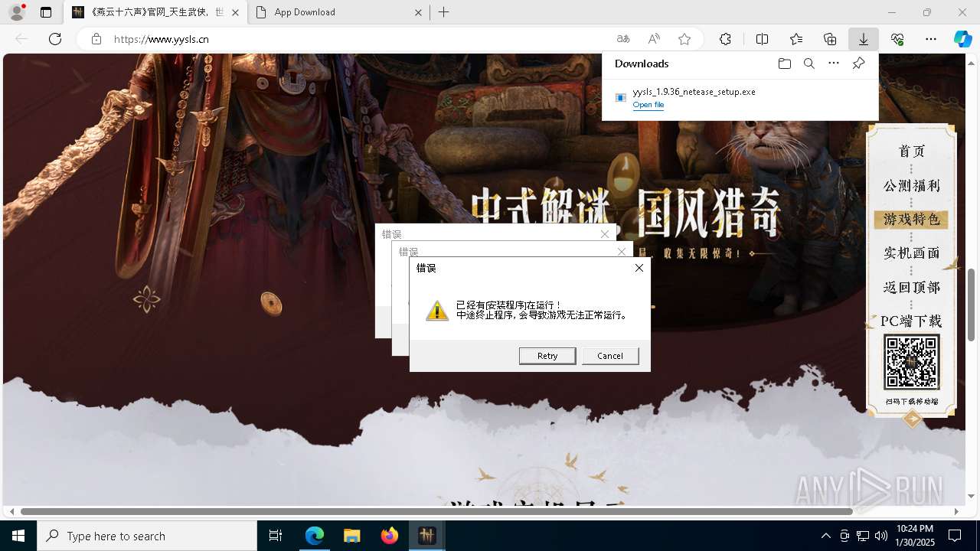Start Read aloud from address bar

654,39
